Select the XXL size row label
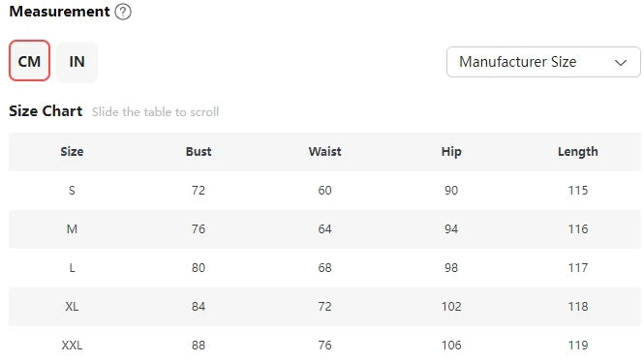The height and width of the screenshot is (362, 644). click(x=72, y=346)
